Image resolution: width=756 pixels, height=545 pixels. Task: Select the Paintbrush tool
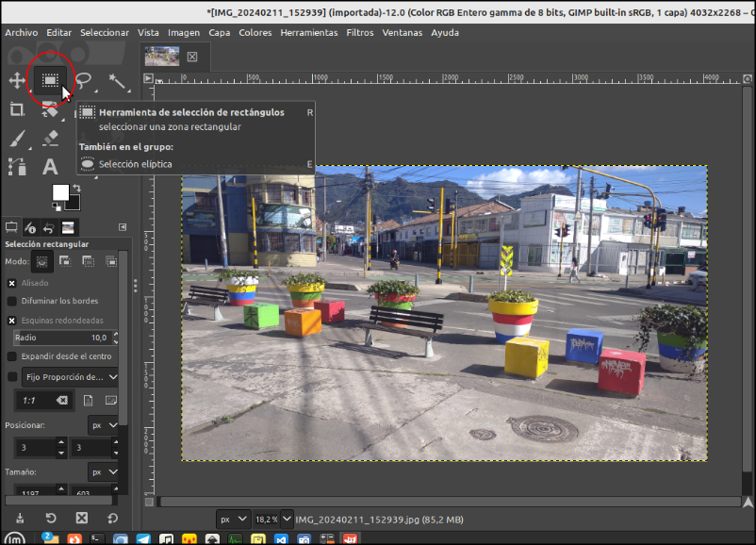point(17,139)
